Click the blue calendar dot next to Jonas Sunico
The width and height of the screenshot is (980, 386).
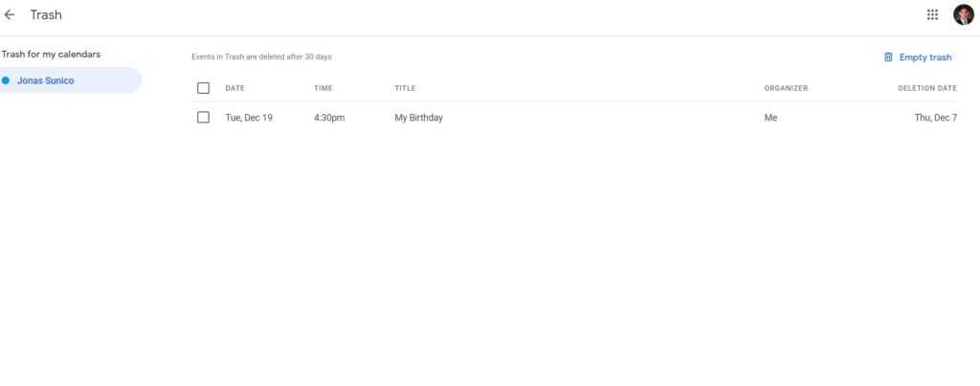(x=6, y=80)
